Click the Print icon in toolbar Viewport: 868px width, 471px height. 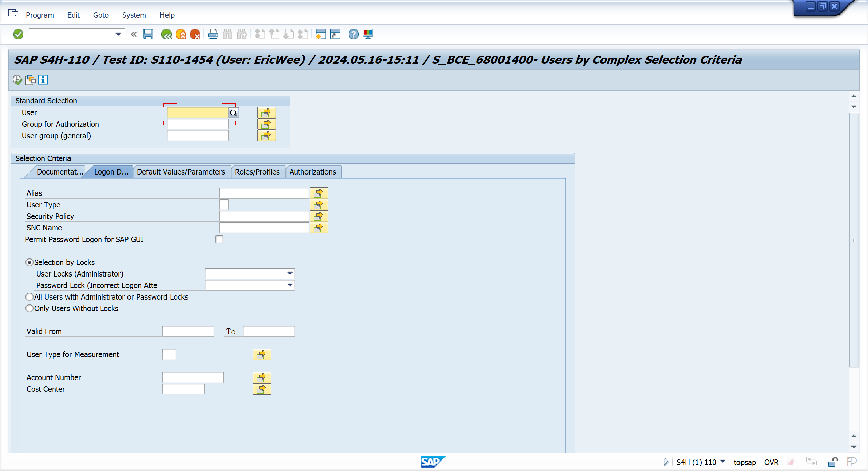click(213, 34)
